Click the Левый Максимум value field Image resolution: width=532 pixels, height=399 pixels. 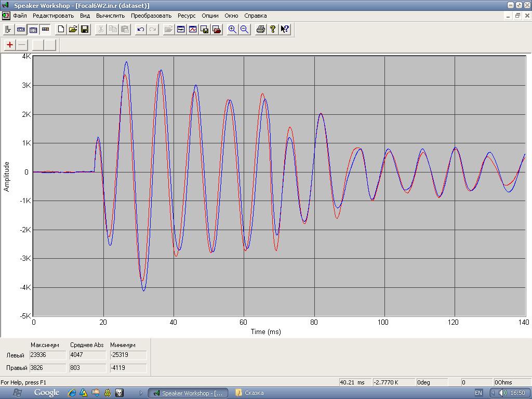[x=48, y=355]
